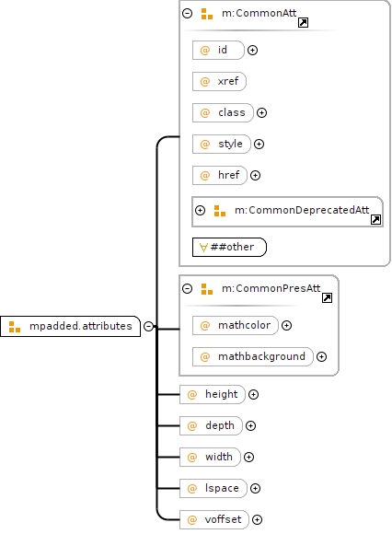Expand the mathbackground attribute

click(x=321, y=356)
